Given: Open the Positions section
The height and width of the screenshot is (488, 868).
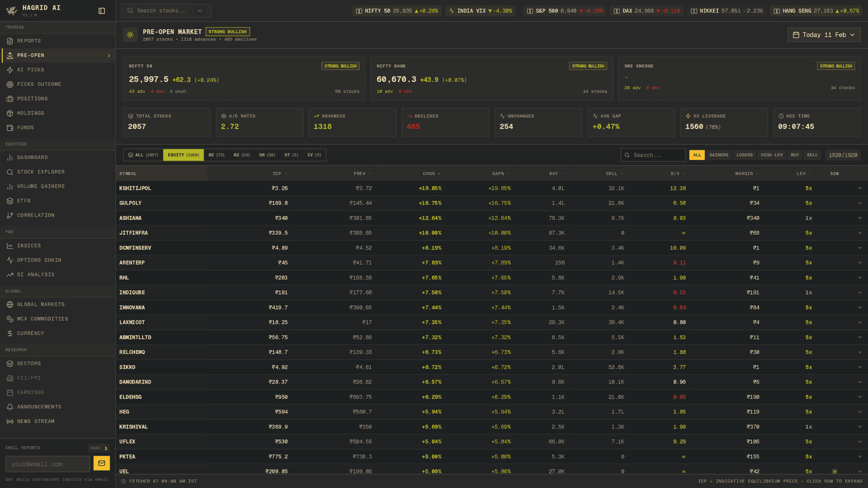Looking at the screenshot, I should (58, 99).
